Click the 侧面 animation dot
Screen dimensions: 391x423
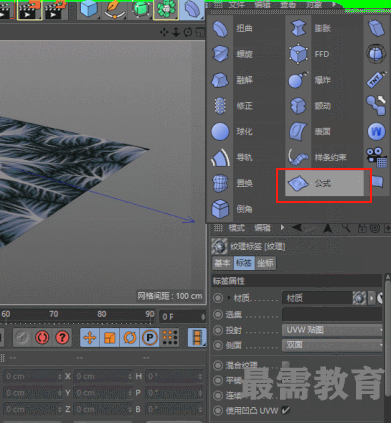218,345
